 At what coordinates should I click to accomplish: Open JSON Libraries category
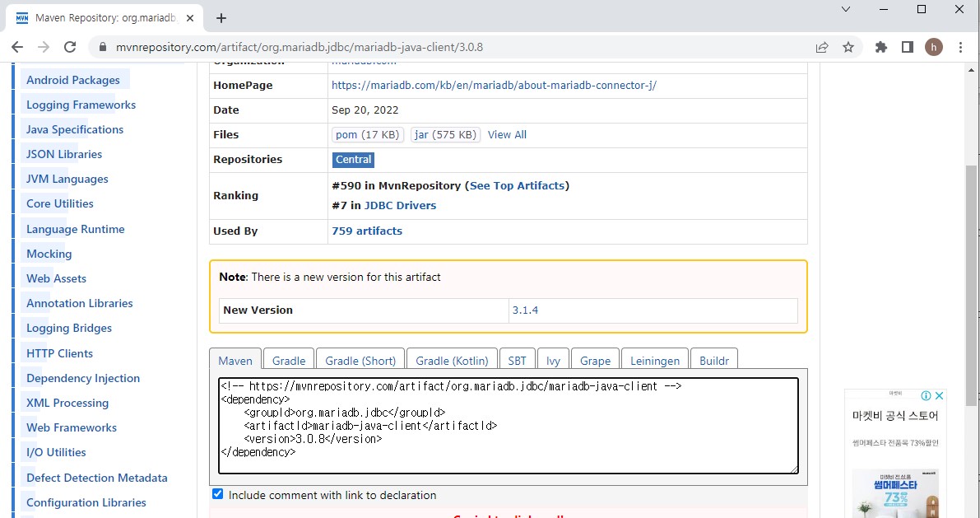(64, 154)
